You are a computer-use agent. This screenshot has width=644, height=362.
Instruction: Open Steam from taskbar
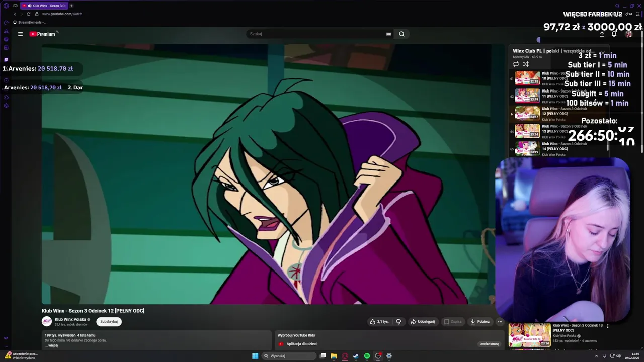pyautogui.click(x=356, y=356)
